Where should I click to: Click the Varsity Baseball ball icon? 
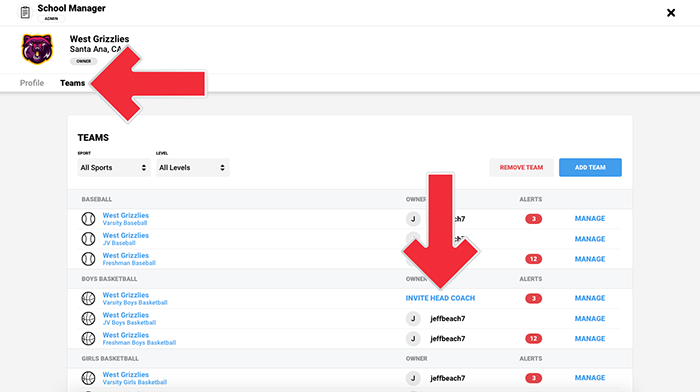pyautogui.click(x=88, y=219)
